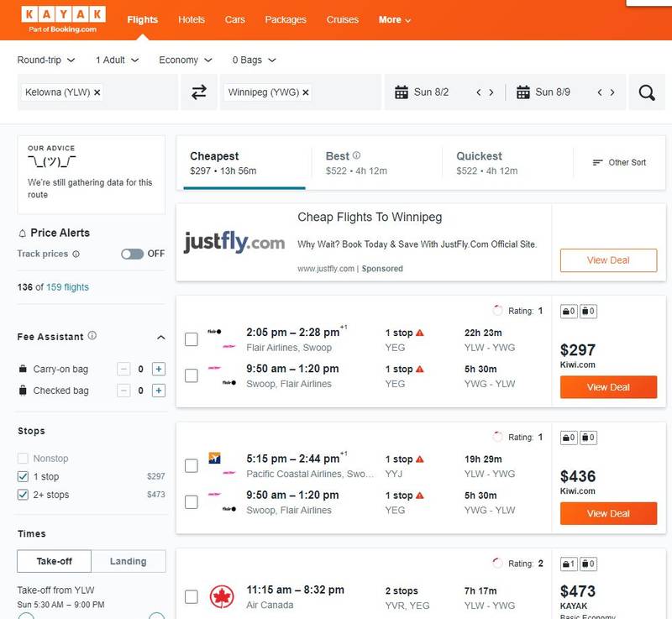Sort results by Best
This screenshot has height=619, width=672.
point(377,163)
